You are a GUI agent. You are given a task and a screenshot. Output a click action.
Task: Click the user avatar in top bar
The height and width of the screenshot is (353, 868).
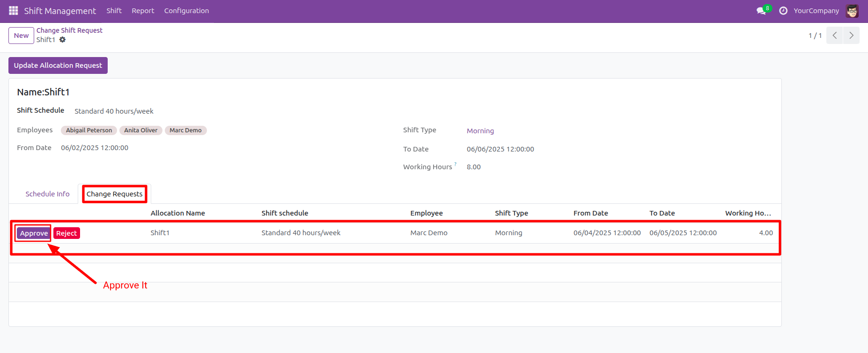(x=852, y=11)
